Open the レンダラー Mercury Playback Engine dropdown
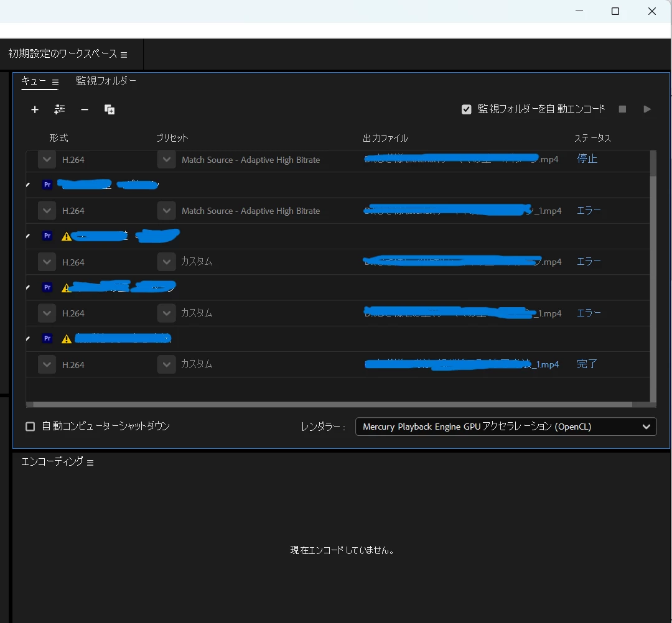 tap(506, 427)
